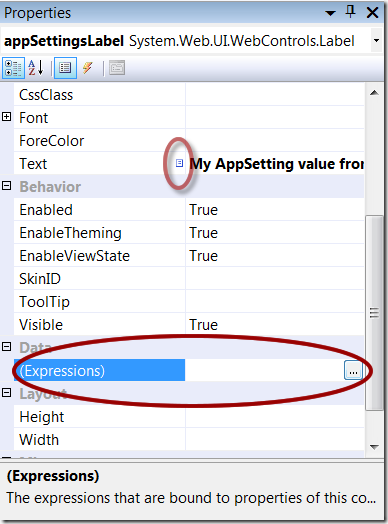
Task: Show the Properties list icon
Action: pyautogui.click(x=66, y=68)
